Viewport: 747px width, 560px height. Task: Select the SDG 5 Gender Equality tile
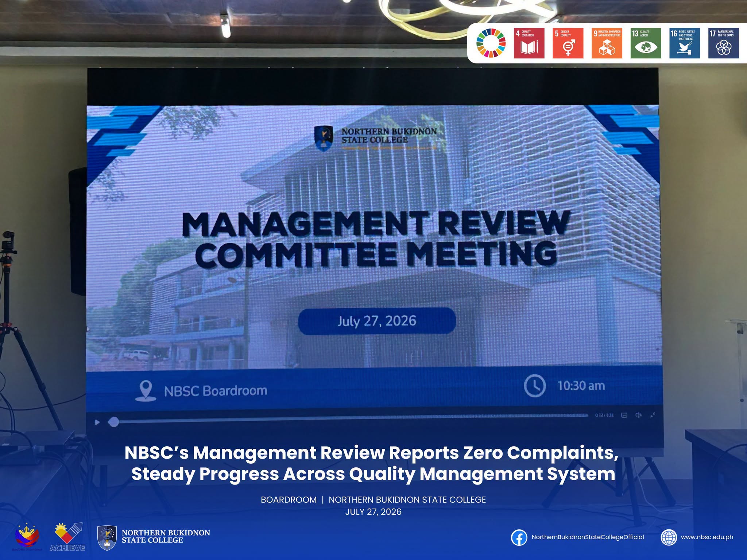(568, 43)
